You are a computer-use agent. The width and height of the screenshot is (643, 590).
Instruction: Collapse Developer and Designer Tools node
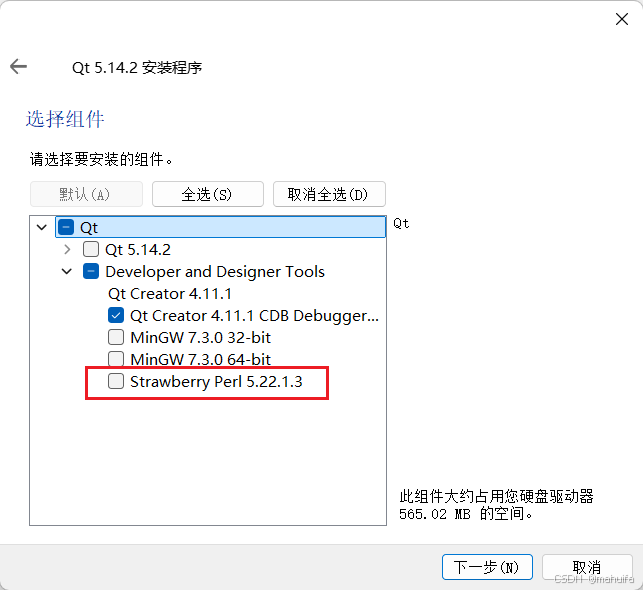(67, 271)
